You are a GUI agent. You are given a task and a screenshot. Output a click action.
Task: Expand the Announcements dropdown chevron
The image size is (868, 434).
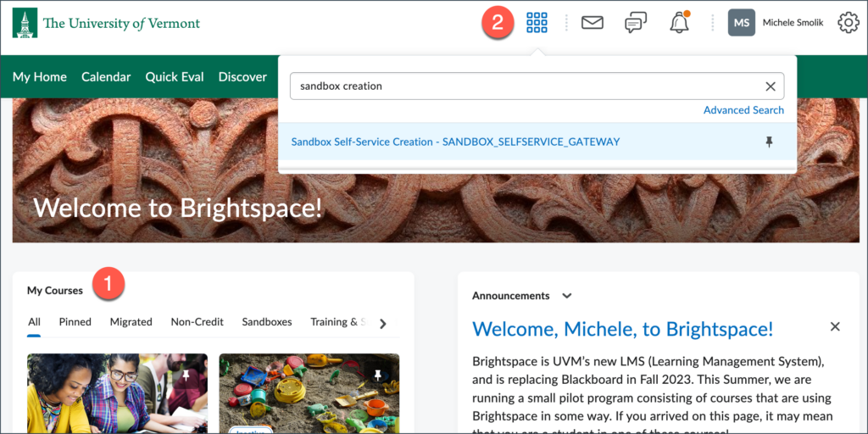(566, 296)
